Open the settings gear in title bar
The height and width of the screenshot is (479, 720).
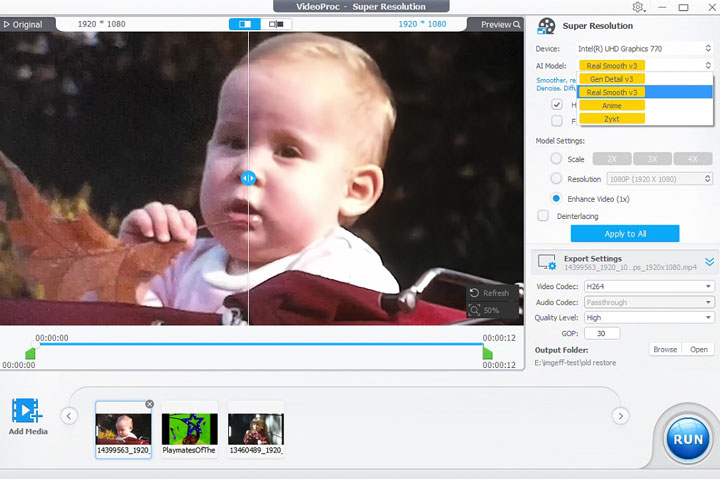tap(638, 7)
